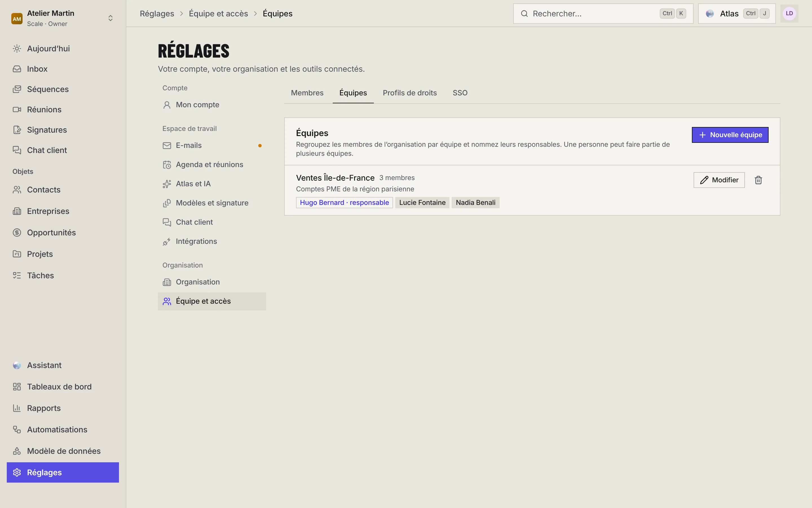Click the Équipe et accès breadcrumb
The width and height of the screenshot is (812, 508).
[219, 14]
